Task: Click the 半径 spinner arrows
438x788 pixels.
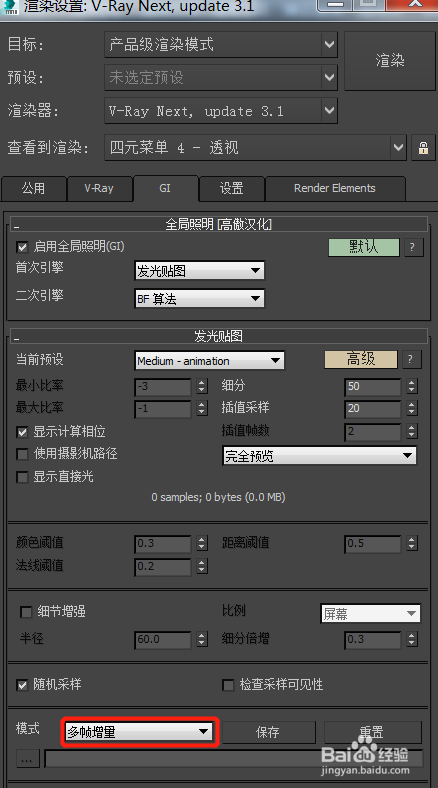Action: (x=202, y=640)
